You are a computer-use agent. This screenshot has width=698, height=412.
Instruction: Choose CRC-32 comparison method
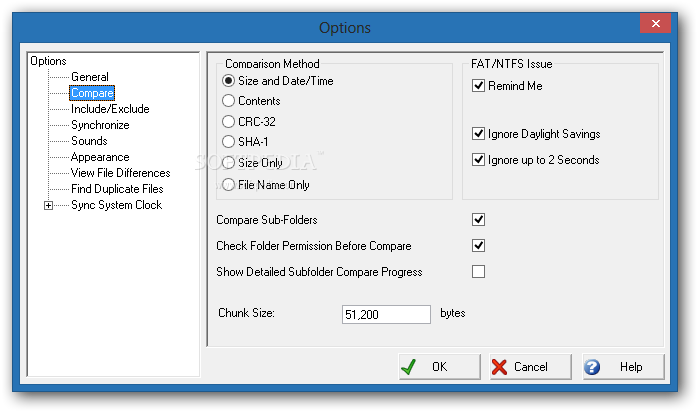(x=229, y=122)
